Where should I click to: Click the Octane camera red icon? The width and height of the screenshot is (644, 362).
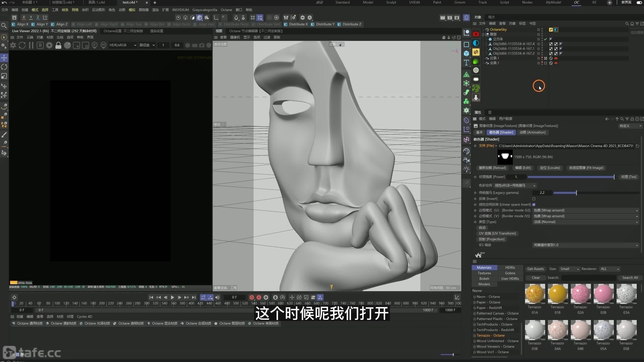[476, 34]
